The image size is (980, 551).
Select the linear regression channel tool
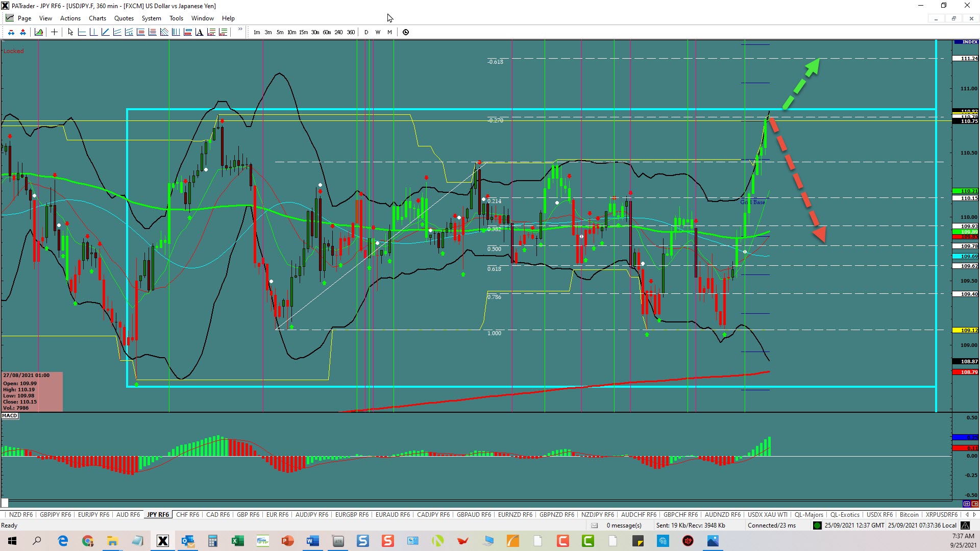129,32
